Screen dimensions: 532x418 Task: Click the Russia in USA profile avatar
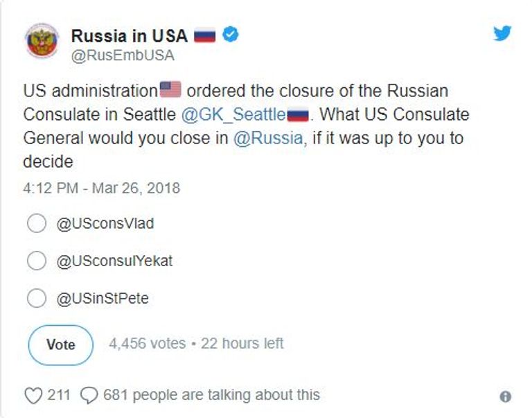click(43, 42)
